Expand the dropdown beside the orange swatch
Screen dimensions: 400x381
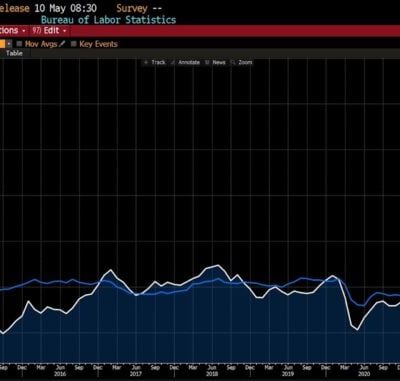click(9, 44)
